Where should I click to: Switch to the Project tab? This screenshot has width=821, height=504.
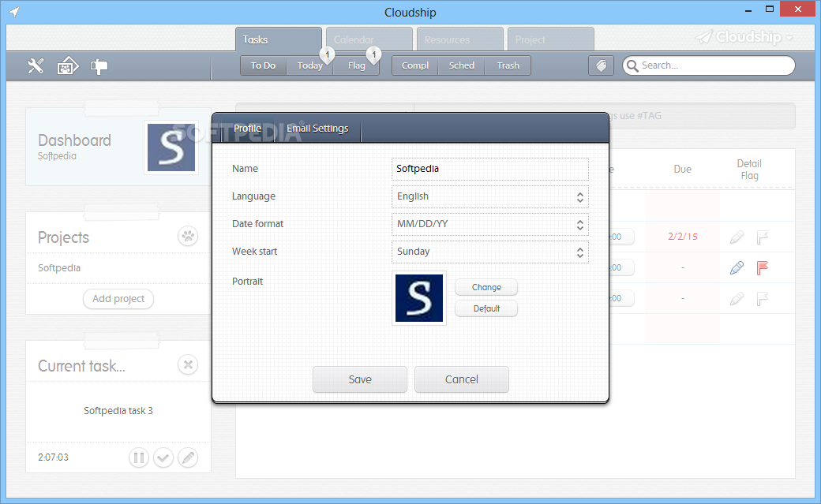coord(551,39)
